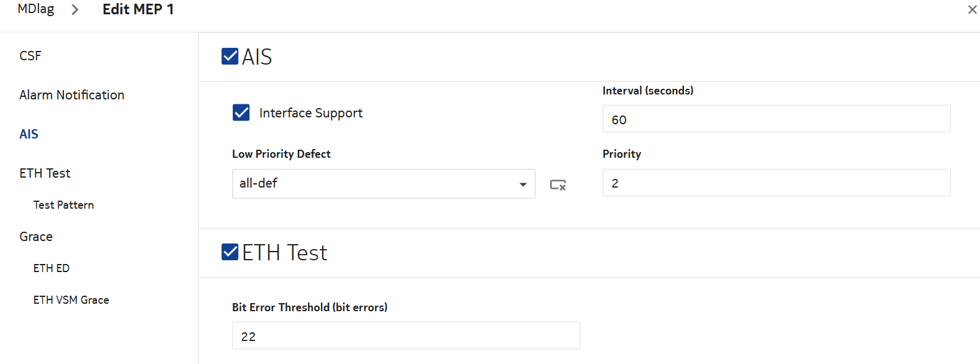Viewport: 980px width, 364px height.
Task: Focus the Priority input field
Action: [x=776, y=183]
